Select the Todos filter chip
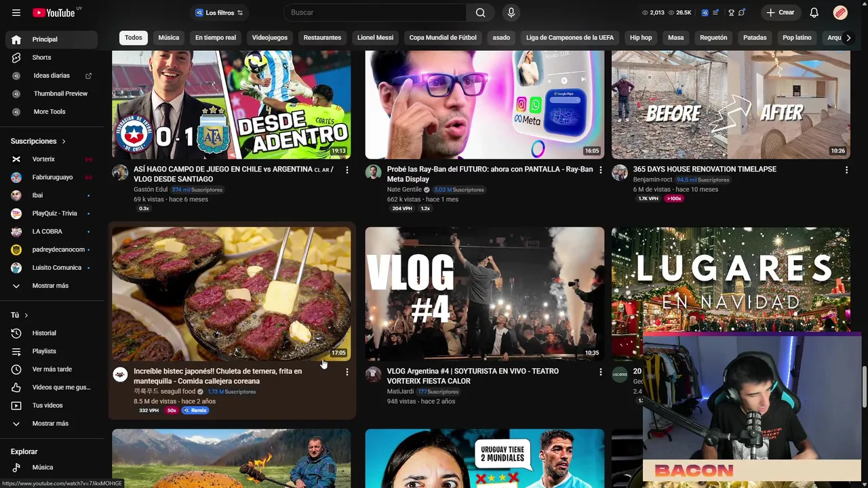The height and width of the screenshot is (488, 868). [x=134, y=37]
